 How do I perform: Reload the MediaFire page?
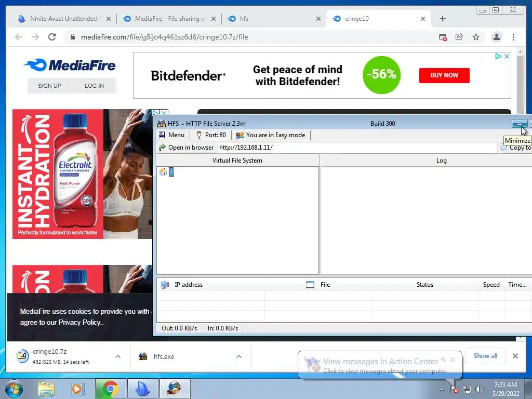pyautogui.click(x=52, y=37)
